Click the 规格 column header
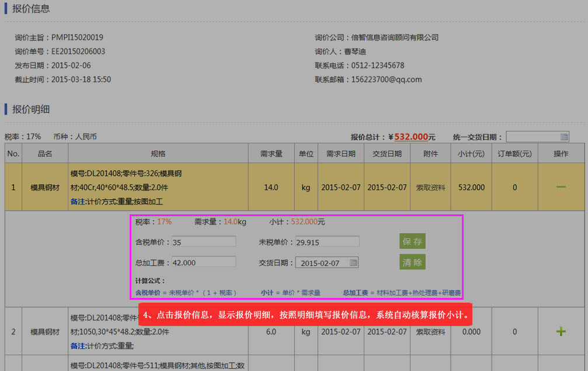The image size is (588, 371). (158, 154)
